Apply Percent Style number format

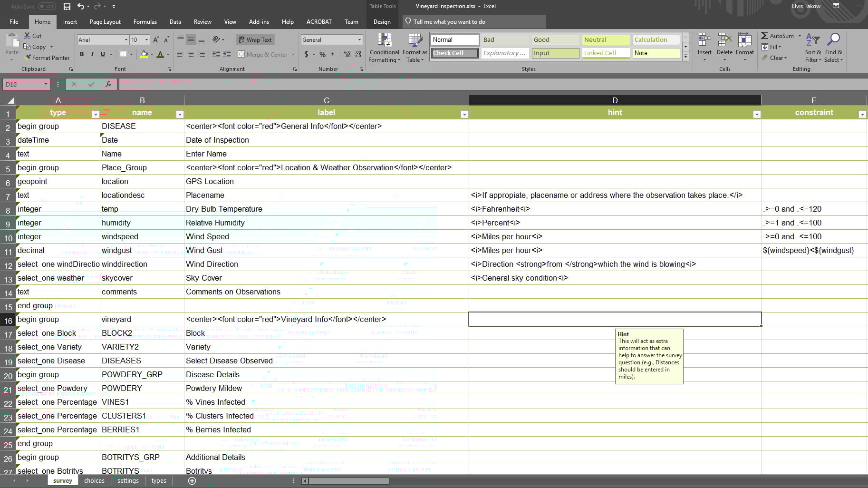coord(323,54)
